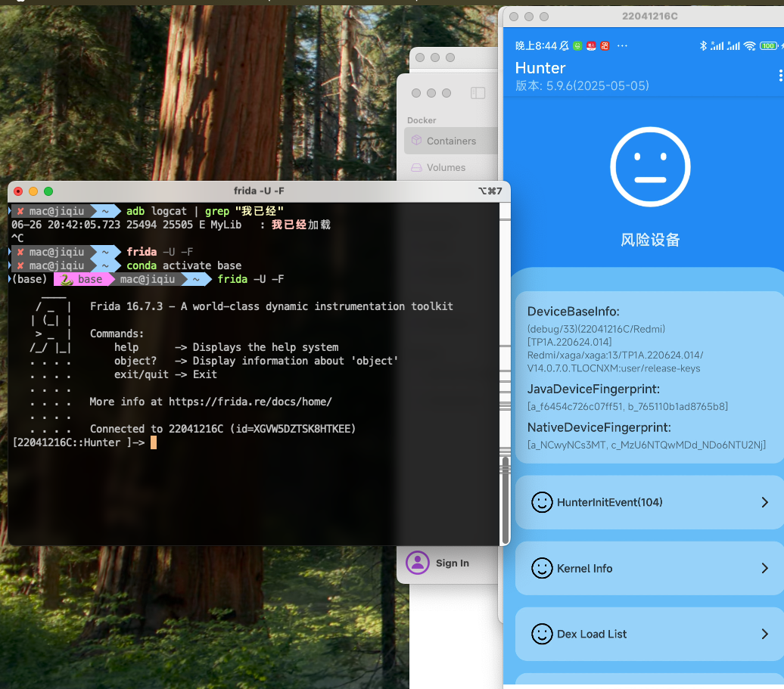Select Containers in the Docker sidebar

tap(451, 141)
